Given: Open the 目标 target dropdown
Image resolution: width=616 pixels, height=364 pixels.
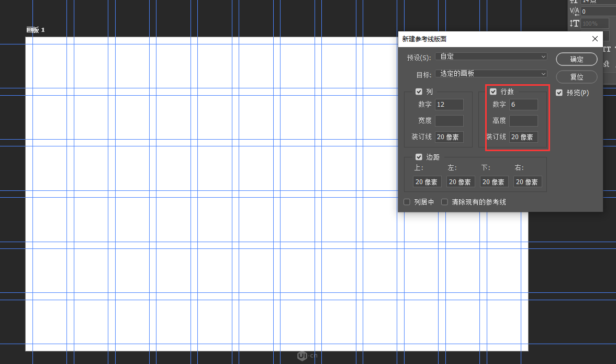Looking at the screenshot, I should [x=491, y=73].
